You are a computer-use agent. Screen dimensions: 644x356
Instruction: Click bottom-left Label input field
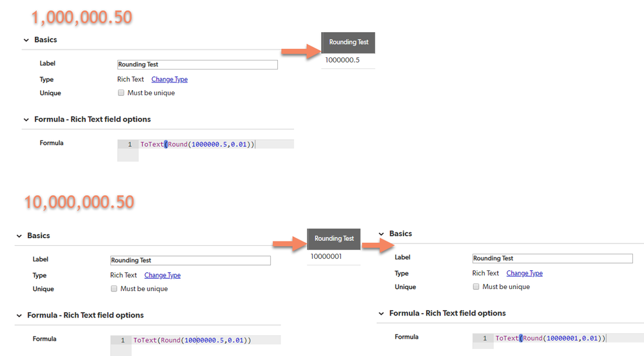point(190,261)
